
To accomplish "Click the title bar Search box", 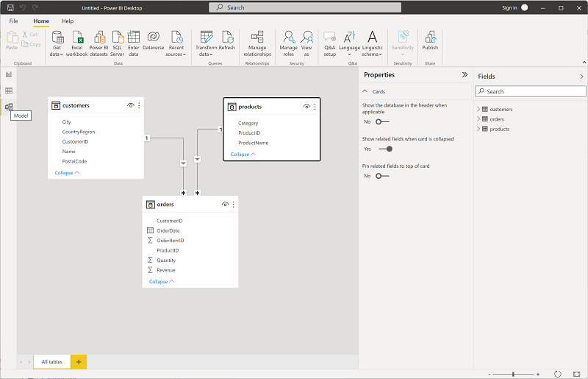I will [x=305, y=7].
